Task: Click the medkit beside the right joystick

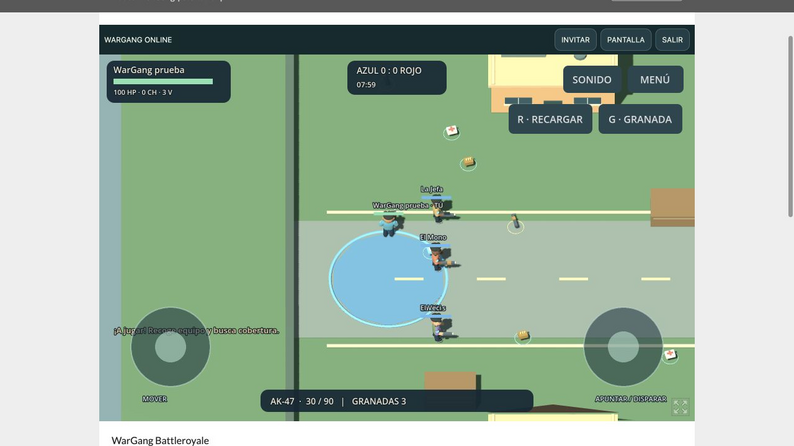Action: (x=670, y=355)
